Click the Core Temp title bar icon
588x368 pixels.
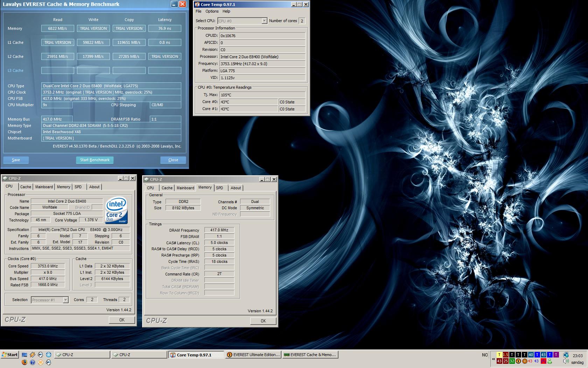pos(197,5)
